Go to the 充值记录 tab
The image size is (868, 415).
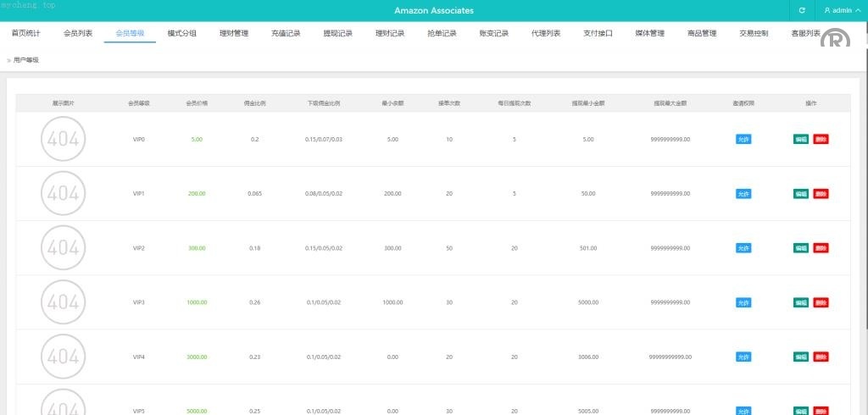click(x=286, y=34)
